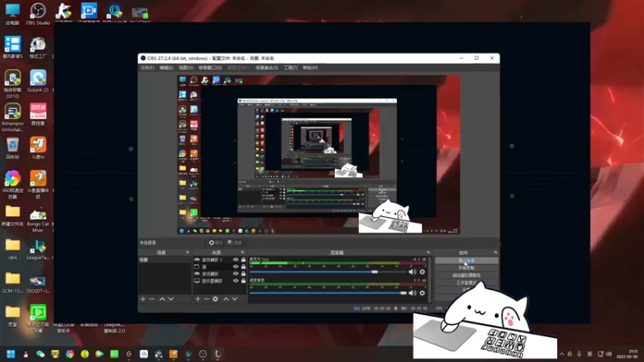Pop out the 场景 dock panel
644x362 pixels.
click(188, 253)
